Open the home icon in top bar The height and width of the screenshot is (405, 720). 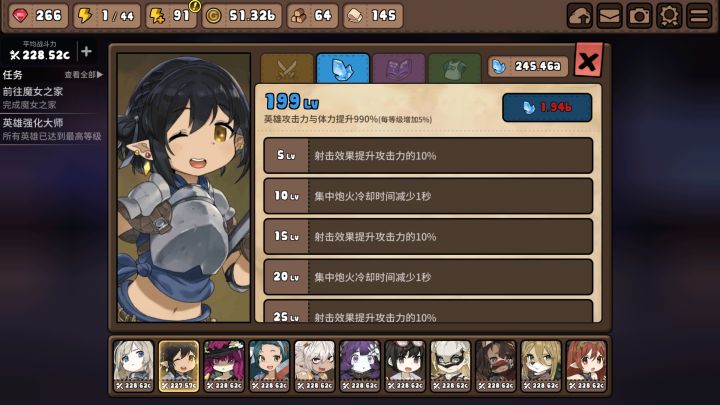click(579, 16)
